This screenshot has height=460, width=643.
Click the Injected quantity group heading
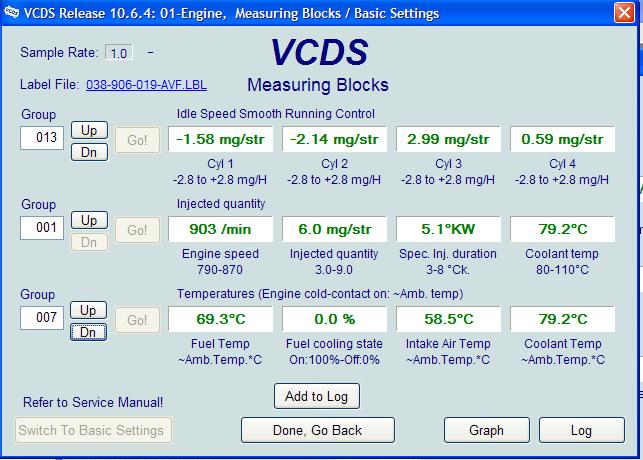coord(221,204)
